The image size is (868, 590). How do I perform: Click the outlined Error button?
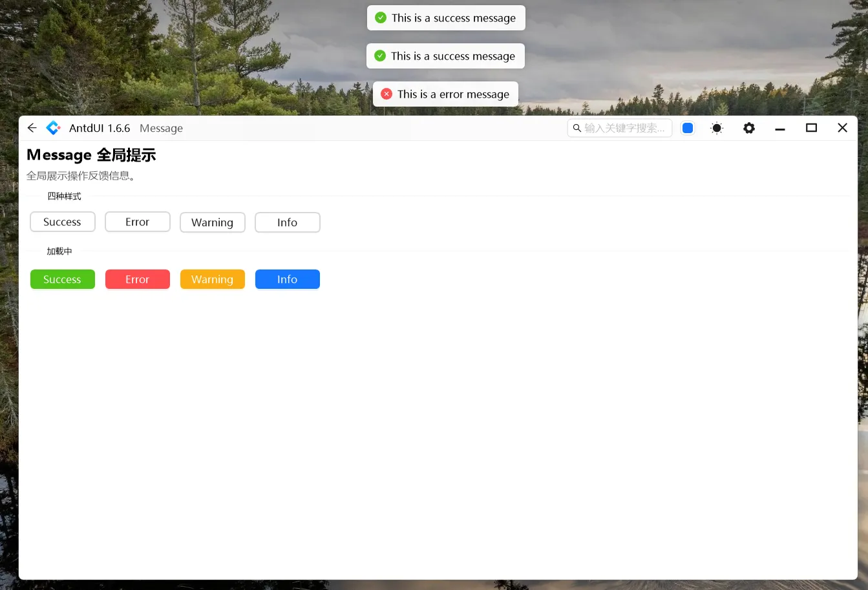(138, 222)
